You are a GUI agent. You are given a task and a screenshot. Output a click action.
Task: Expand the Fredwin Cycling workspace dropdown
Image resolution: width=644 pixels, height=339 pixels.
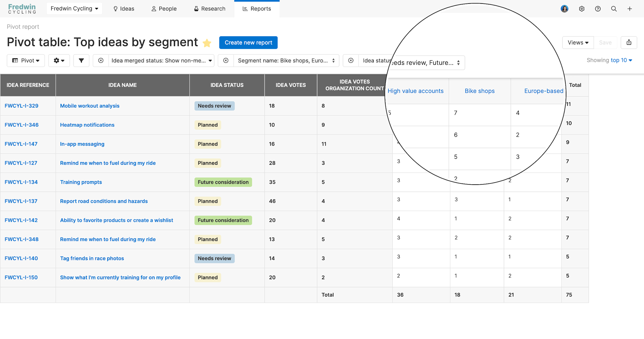(x=74, y=9)
